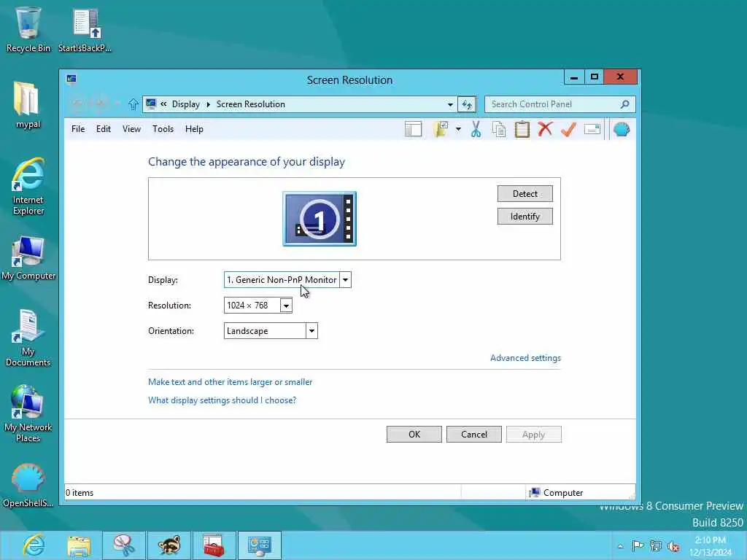Click the breadcrumb chevron before Display
This screenshot has height=560, width=747.
163,104
